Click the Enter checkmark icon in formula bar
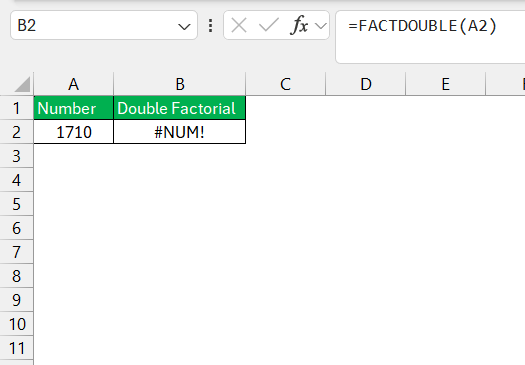Screen dimensions: 525x365 click(x=269, y=25)
